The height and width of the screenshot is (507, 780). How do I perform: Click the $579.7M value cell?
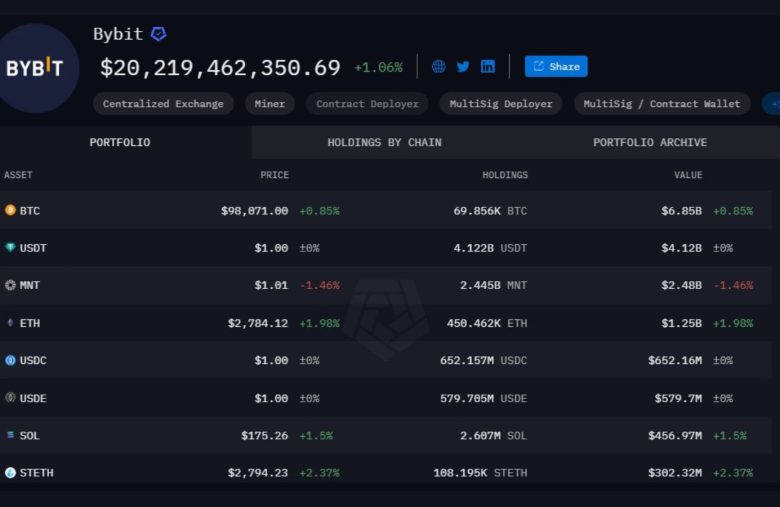pyautogui.click(x=679, y=399)
